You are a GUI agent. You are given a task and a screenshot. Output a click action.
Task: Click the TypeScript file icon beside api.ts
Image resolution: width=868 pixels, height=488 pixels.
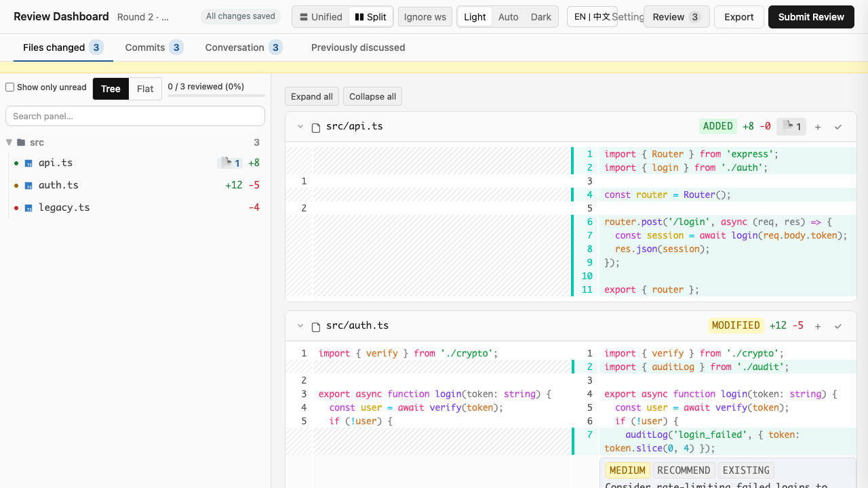28,163
